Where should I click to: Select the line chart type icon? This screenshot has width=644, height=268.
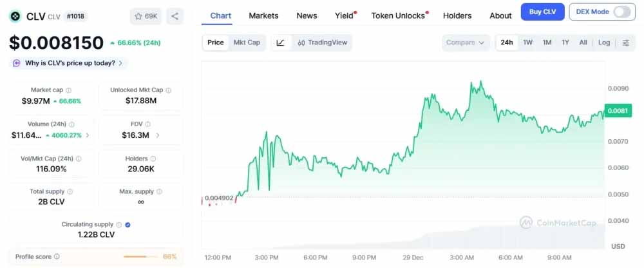pos(281,43)
